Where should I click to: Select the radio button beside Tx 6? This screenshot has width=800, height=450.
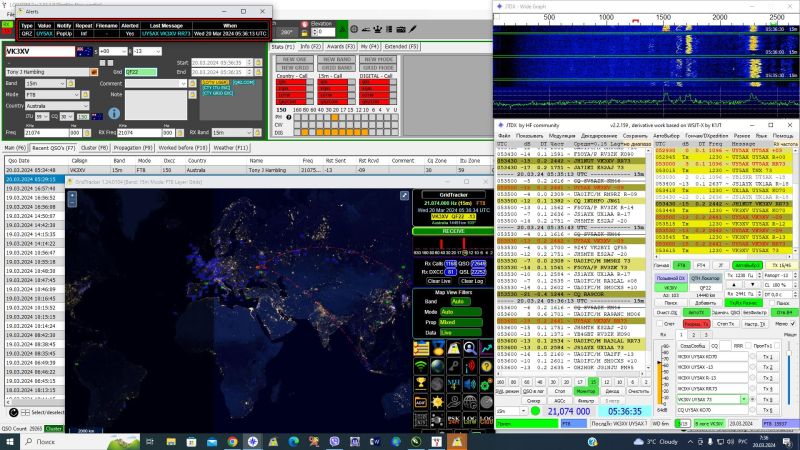tap(753, 410)
